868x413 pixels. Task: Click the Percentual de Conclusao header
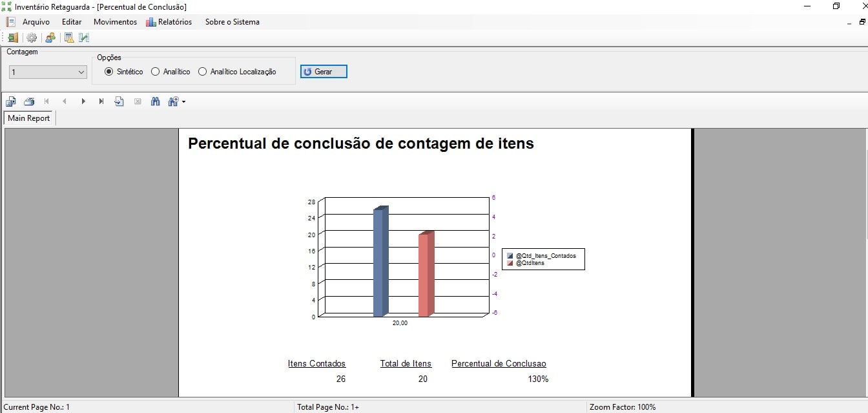499,364
